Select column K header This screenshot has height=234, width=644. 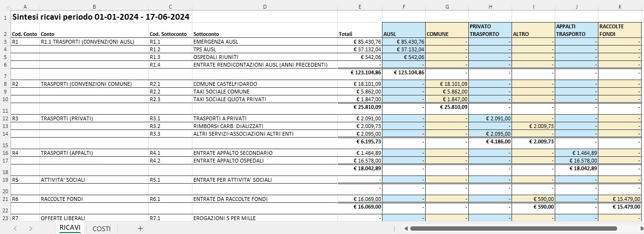pyautogui.click(x=620, y=7)
